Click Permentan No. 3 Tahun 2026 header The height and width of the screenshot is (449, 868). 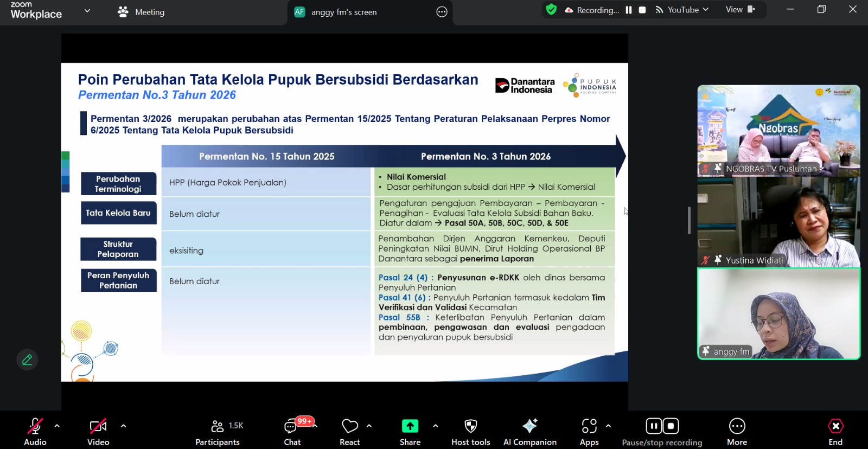point(486,157)
